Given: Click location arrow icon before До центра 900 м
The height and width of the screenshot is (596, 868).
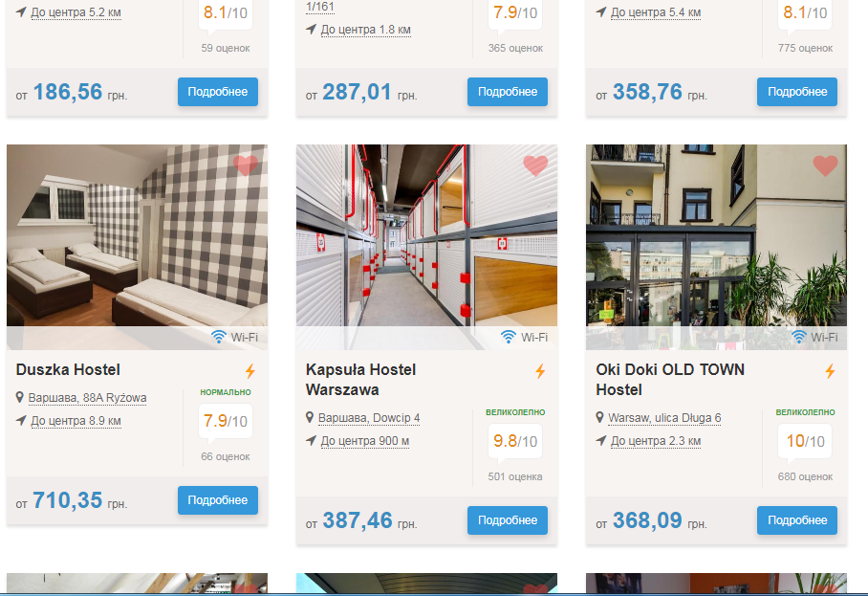Looking at the screenshot, I should pyautogui.click(x=311, y=440).
